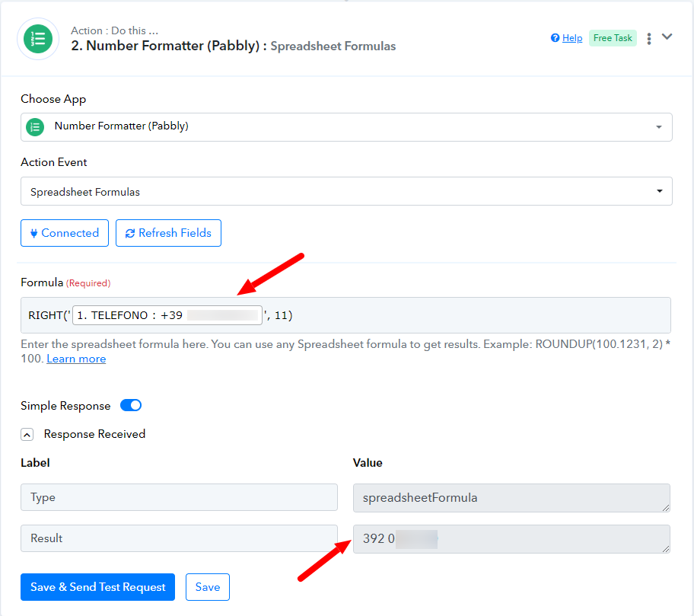Select the 1. TELEFONO mapped value chip
Viewport: 694px width, 616px height.
pos(167,315)
